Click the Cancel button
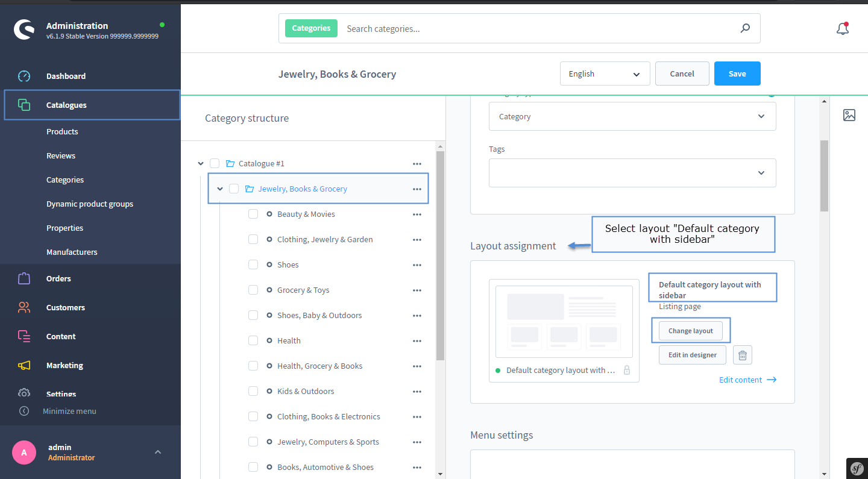The width and height of the screenshot is (868, 479). tap(682, 74)
